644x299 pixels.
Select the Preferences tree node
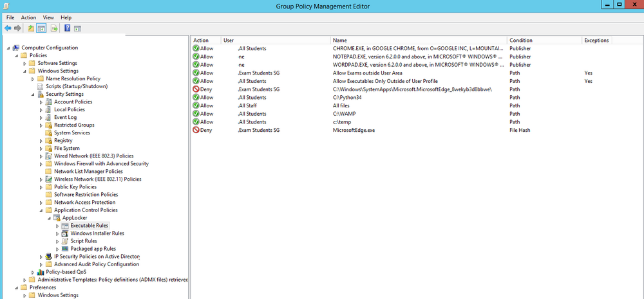tap(43, 287)
